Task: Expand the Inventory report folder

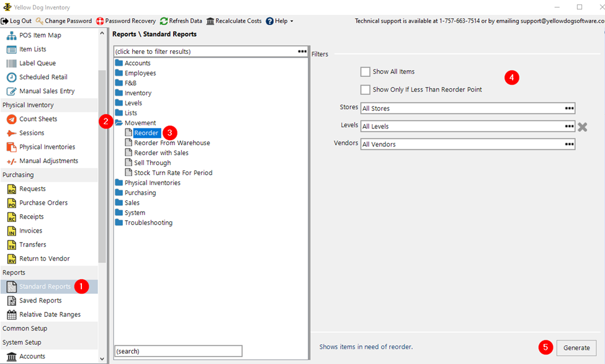Action: point(119,93)
